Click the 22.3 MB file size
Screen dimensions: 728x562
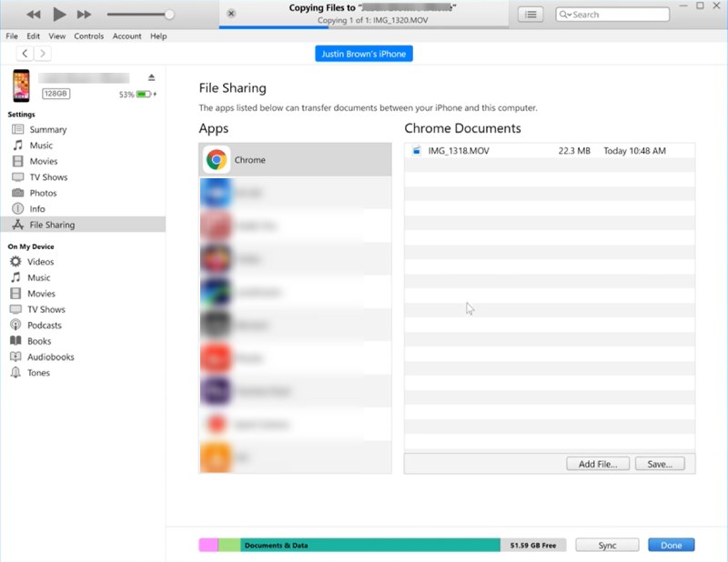click(574, 151)
